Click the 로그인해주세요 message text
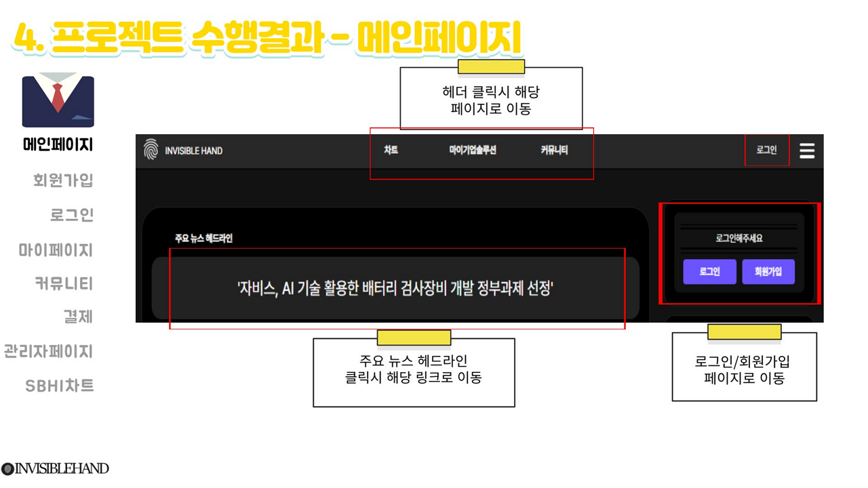868x488 pixels. (739, 239)
